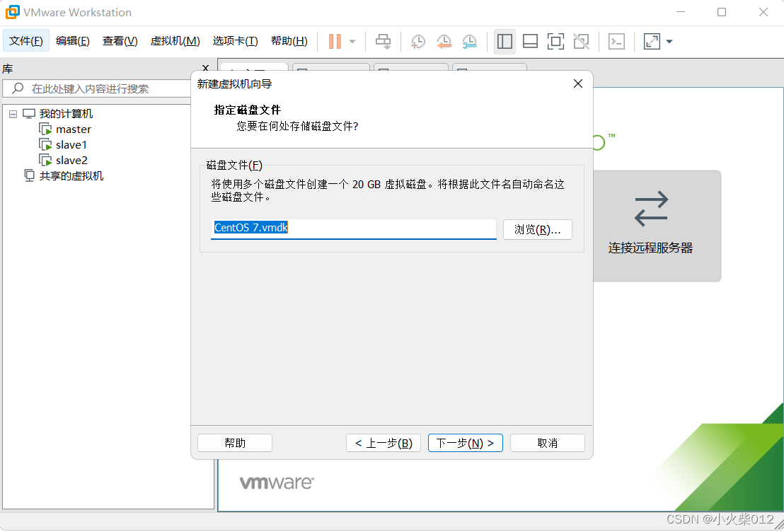The height and width of the screenshot is (532, 784).
Task: Cancel the wizard with 取消 button
Action: point(548,442)
